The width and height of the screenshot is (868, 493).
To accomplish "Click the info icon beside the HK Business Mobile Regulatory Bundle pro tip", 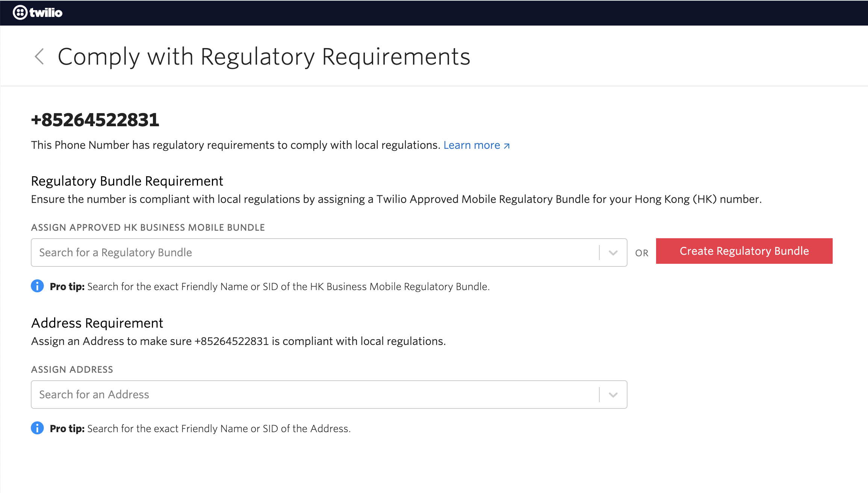I will click(x=37, y=286).
